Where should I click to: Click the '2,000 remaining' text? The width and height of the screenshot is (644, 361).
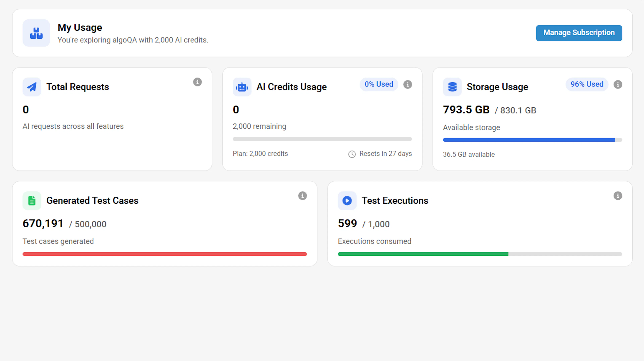(259, 126)
